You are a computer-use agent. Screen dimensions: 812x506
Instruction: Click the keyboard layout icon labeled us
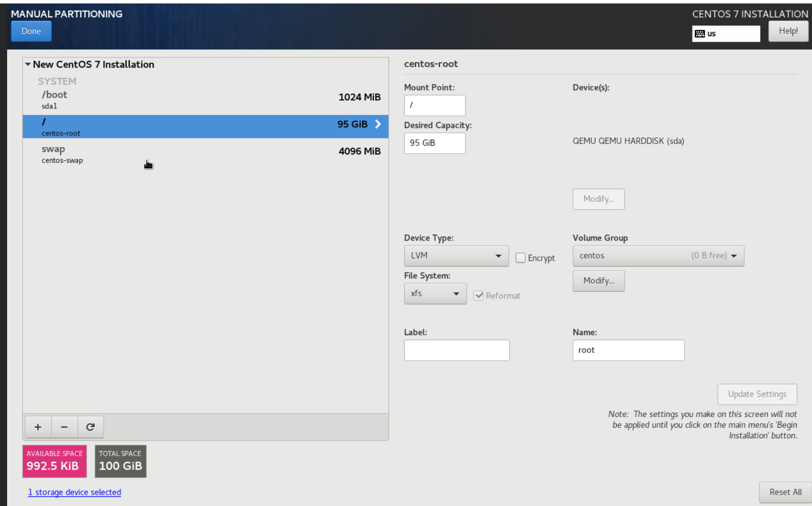point(700,34)
